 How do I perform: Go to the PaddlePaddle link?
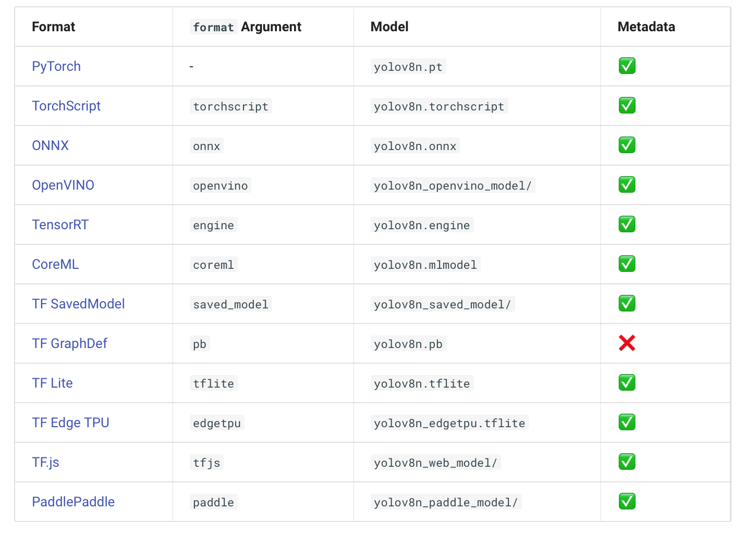[73, 502]
